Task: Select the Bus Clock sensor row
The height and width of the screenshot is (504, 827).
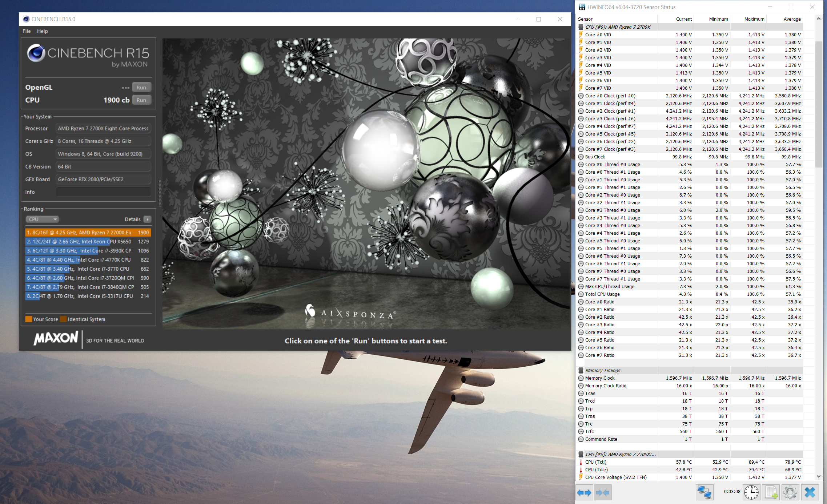Action: tap(690, 157)
